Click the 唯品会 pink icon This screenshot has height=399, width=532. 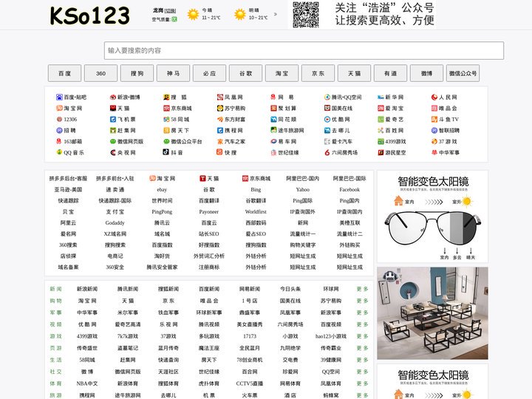click(434, 108)
